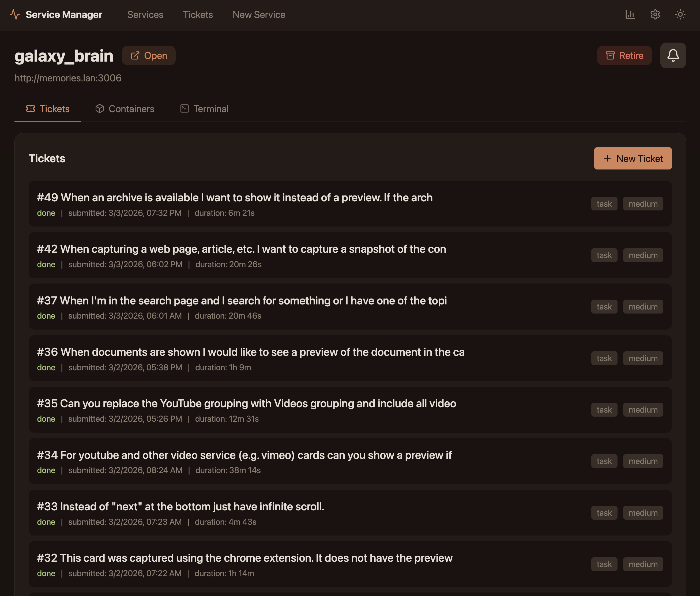Open ticket #33 about infinite scroll

click(x=180, y=507)
